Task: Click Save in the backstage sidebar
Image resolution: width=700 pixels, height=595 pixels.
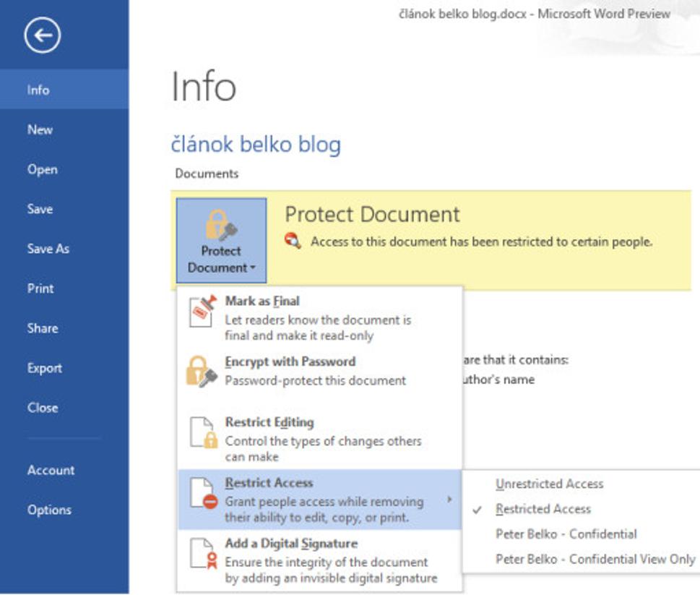Action: click(x=64, y=209)
